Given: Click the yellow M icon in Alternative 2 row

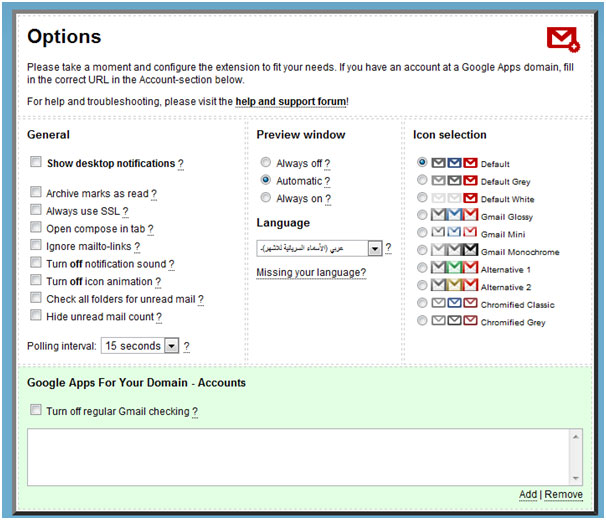Looking at the screenshot, I should point(454,285).
